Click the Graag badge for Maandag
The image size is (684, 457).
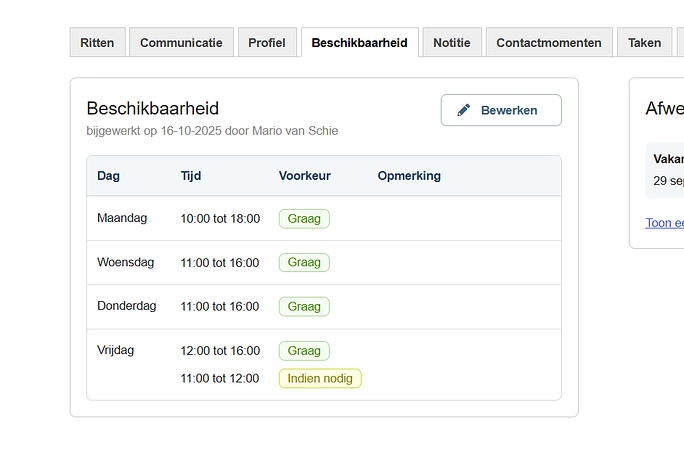[x=304, y=218]
